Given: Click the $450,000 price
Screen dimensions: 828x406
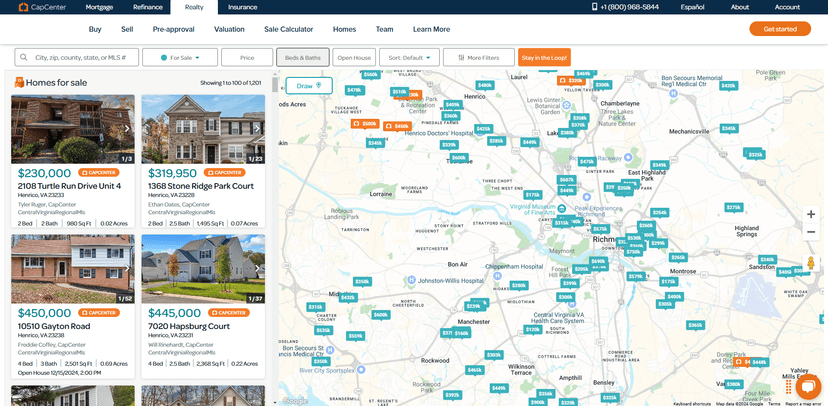Looking at the screenshot, I should 44,313.
